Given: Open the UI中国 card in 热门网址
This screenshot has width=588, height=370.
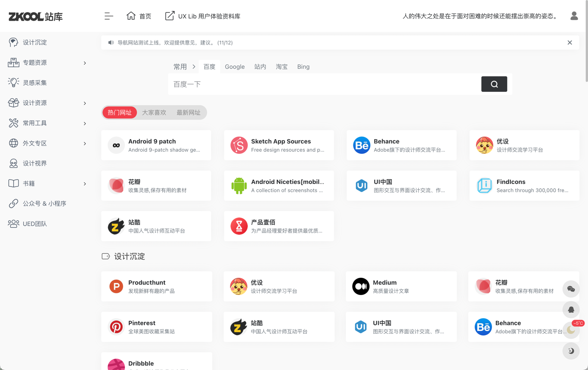Looking at the screenshot, I should coord(402,186).
